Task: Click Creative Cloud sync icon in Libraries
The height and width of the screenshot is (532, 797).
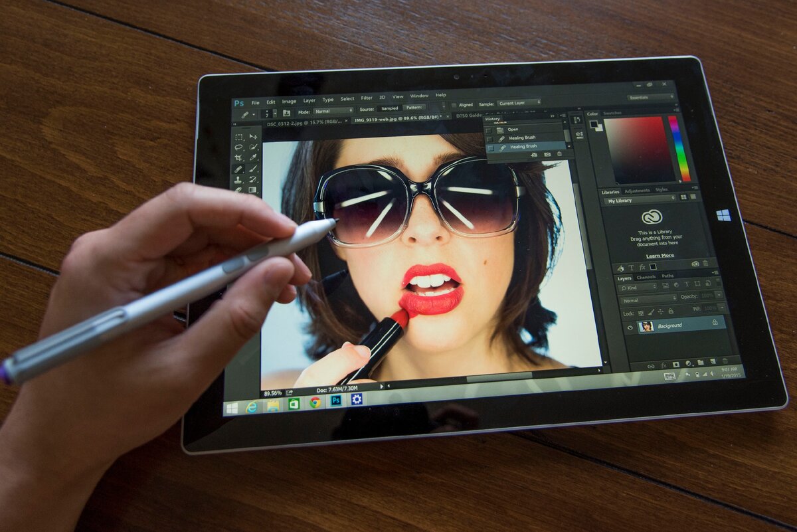Action: [695, 264]
